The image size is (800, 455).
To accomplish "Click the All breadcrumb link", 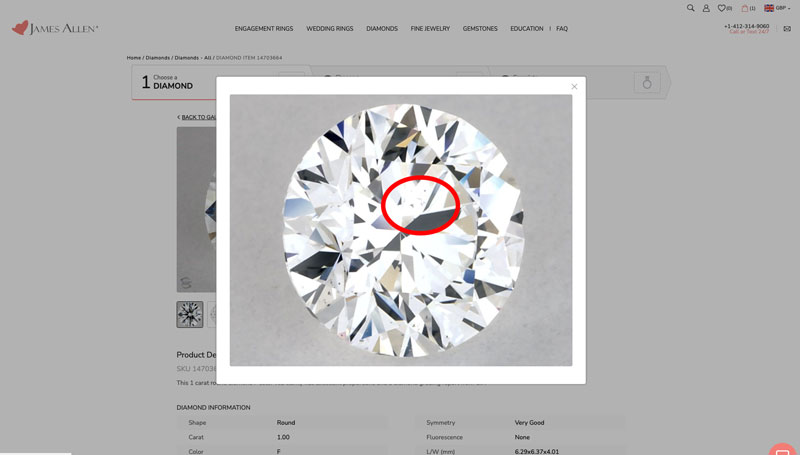I will point(208,58).
